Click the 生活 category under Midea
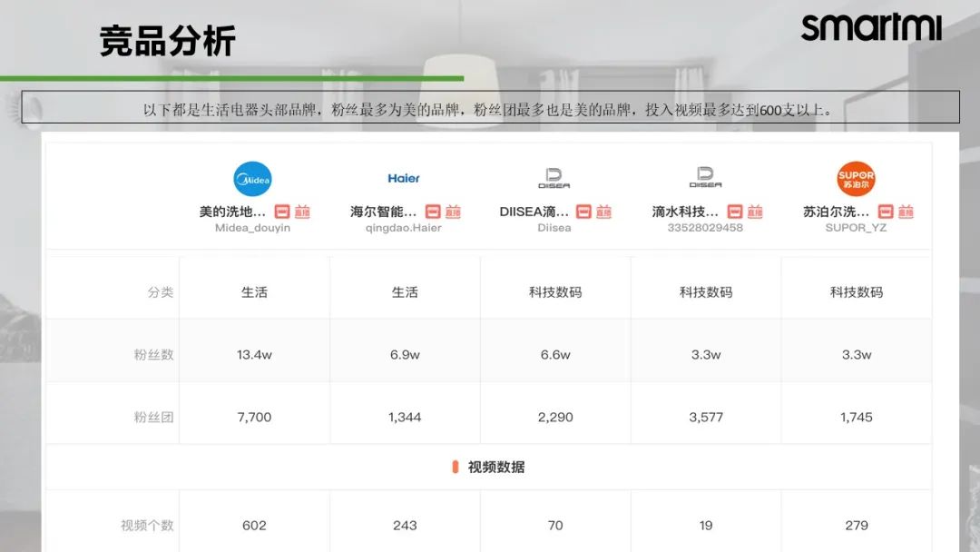This screenshot has height=552, width=980. [x=254, y=292]
